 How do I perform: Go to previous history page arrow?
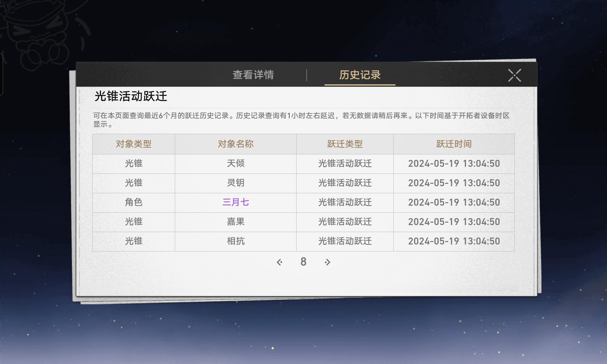(280, 262)
